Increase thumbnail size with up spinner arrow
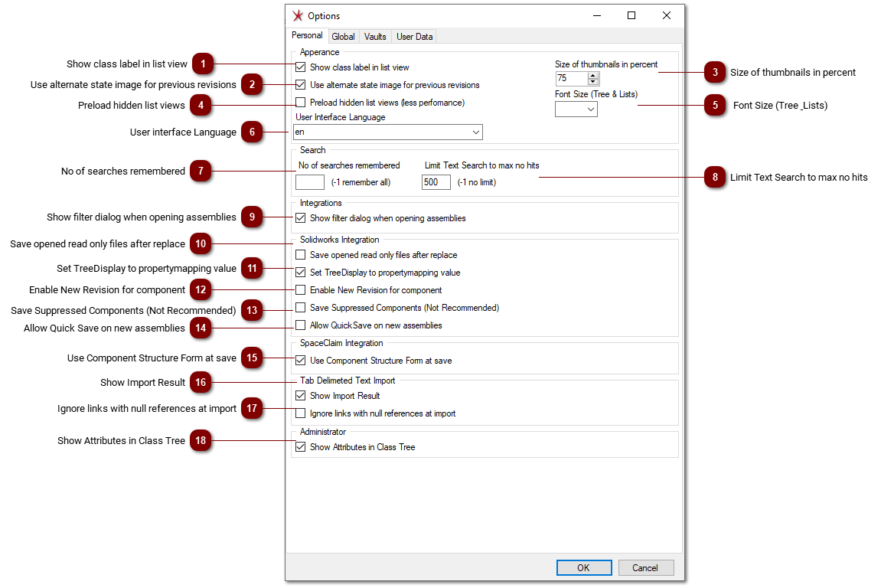Image resolution: width=881 pixels, height=588 pixels. coord(592,75)
